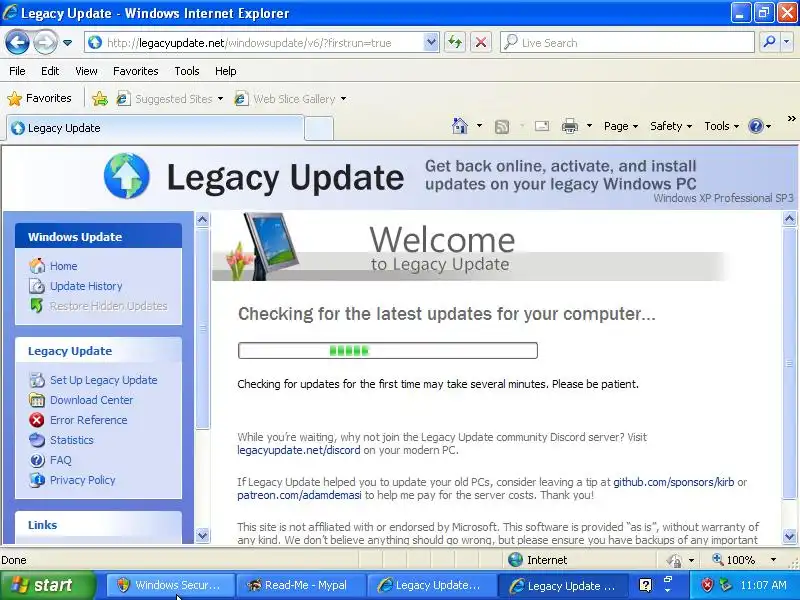Click the main page scroll up arrow
Screen dimensions: 800x600
tap(790, 219)
